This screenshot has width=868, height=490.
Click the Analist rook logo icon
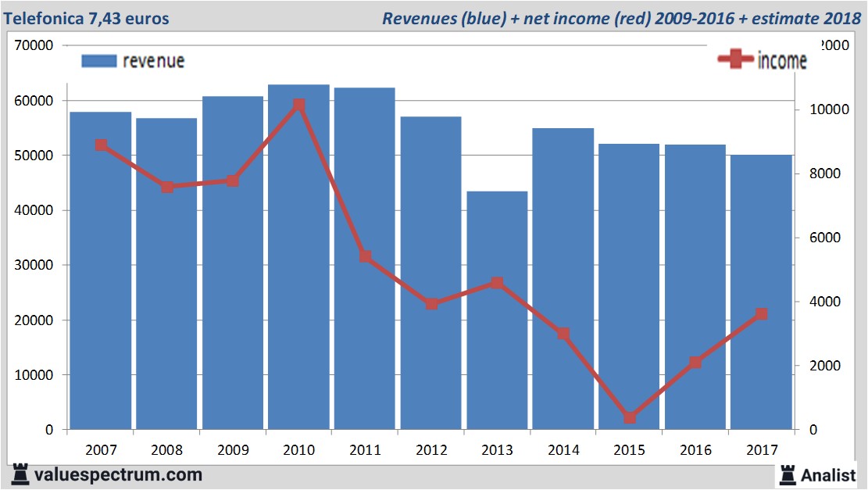tap(788, 474)
